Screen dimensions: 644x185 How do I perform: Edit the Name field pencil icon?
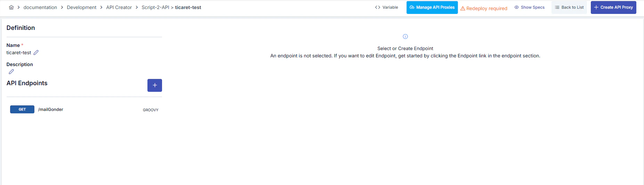(x=36, y=53)
